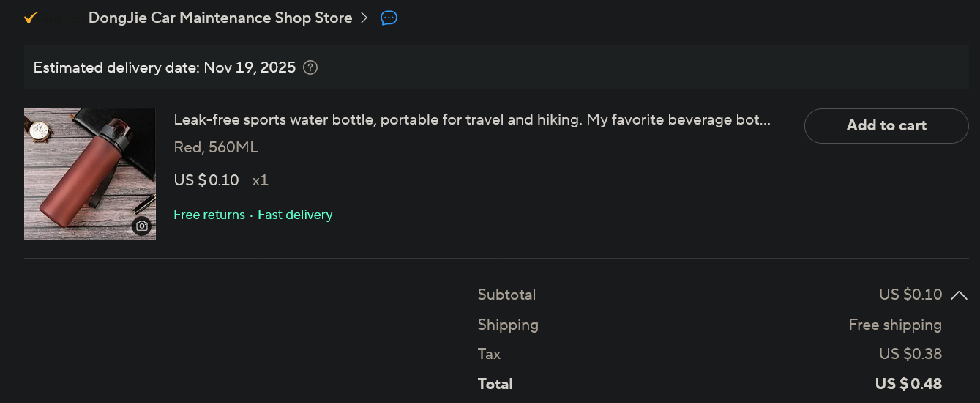Open DongJie Car Maintenance Shop Store link
980x403 pixels.
220,18
